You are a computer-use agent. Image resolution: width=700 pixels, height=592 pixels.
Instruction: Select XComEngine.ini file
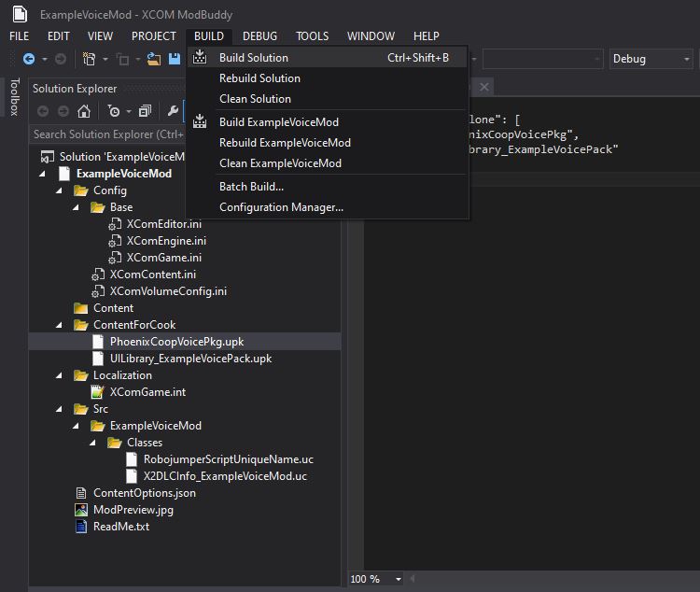point(166,241)
